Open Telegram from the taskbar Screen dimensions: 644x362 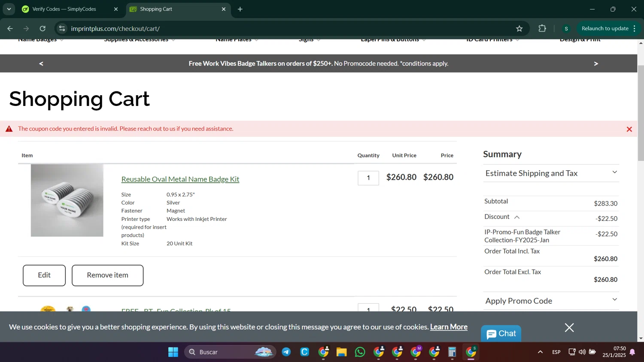click(286, 352)
